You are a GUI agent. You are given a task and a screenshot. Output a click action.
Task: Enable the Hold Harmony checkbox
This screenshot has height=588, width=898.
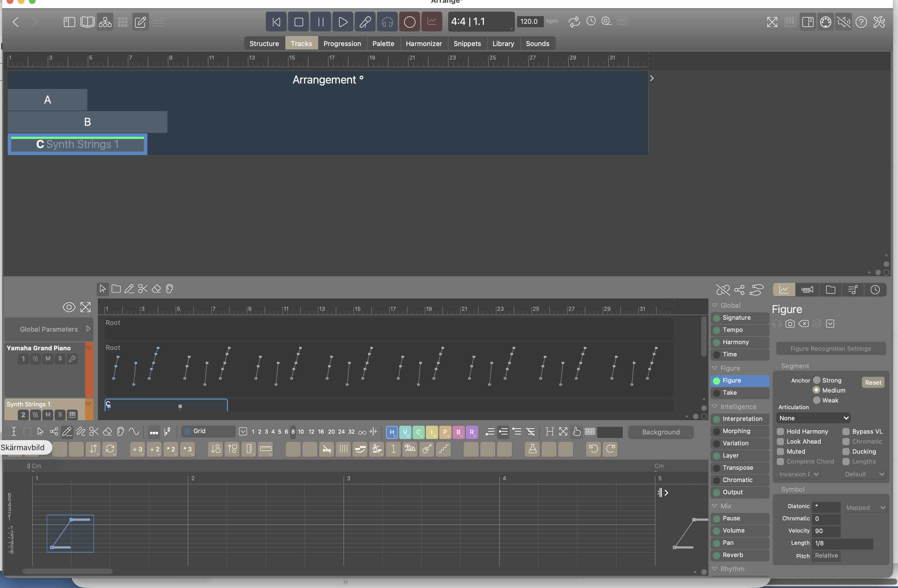780,431
